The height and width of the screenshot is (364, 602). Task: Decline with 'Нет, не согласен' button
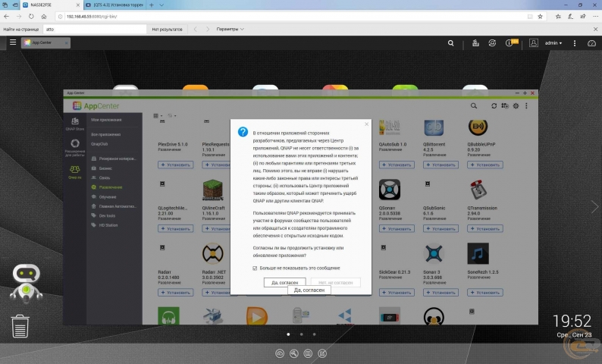335,282
